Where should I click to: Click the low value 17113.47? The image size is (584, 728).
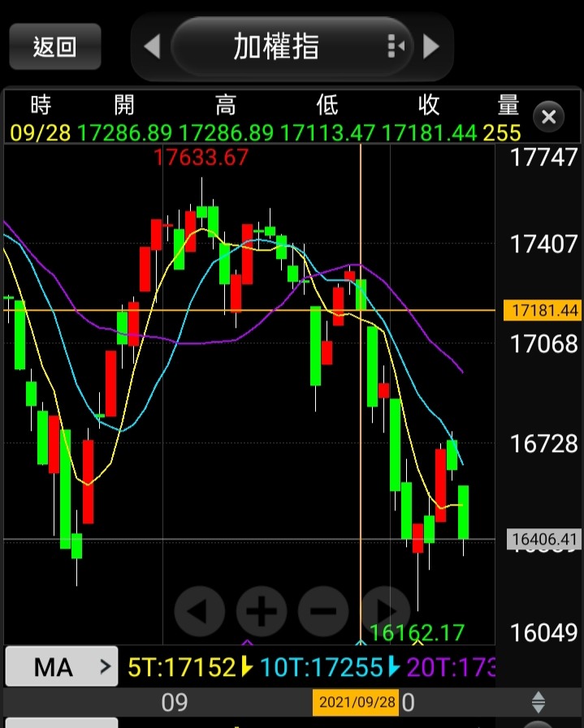coord(327,133)
